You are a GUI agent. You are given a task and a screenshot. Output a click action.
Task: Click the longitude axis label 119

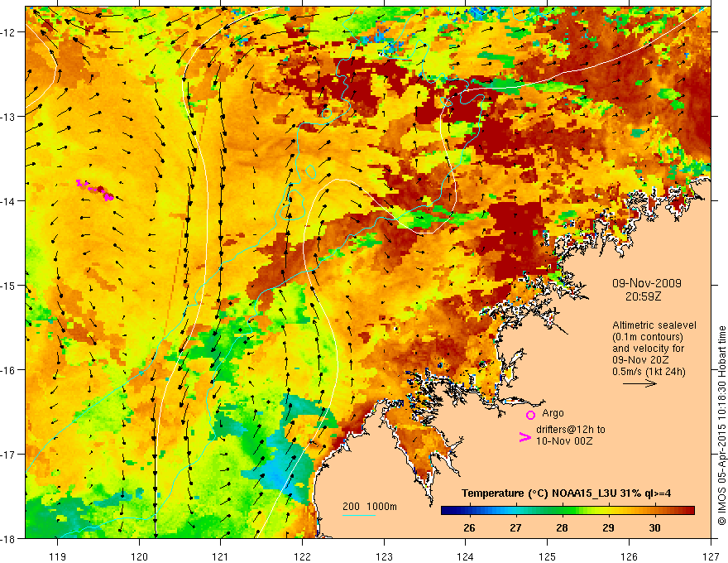coord(58,556)
